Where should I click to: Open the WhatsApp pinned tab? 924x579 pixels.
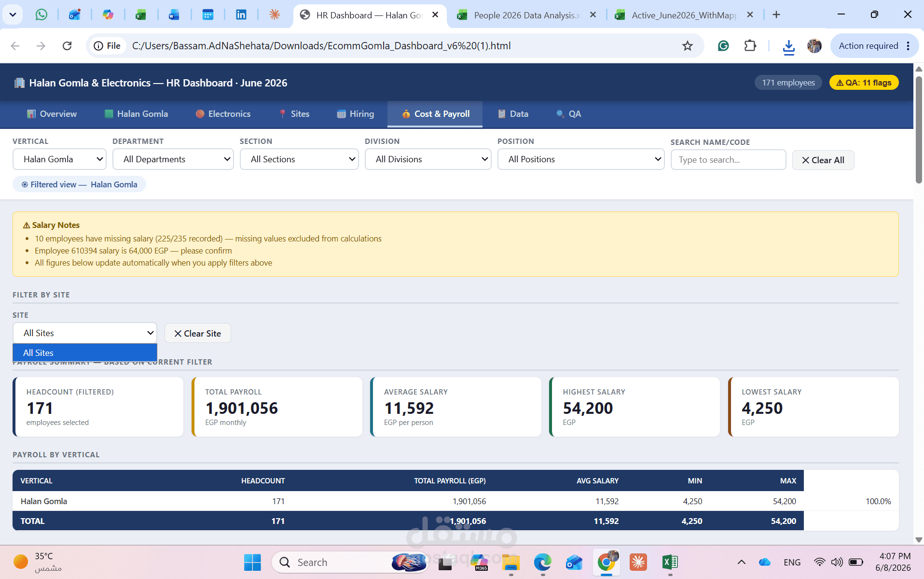tap(41, 15)
